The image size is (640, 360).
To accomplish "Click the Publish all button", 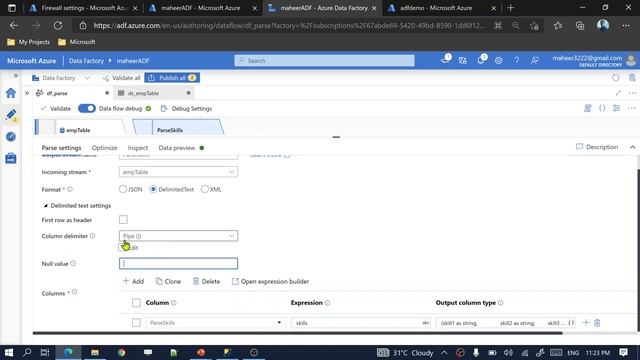I will 172,78.
